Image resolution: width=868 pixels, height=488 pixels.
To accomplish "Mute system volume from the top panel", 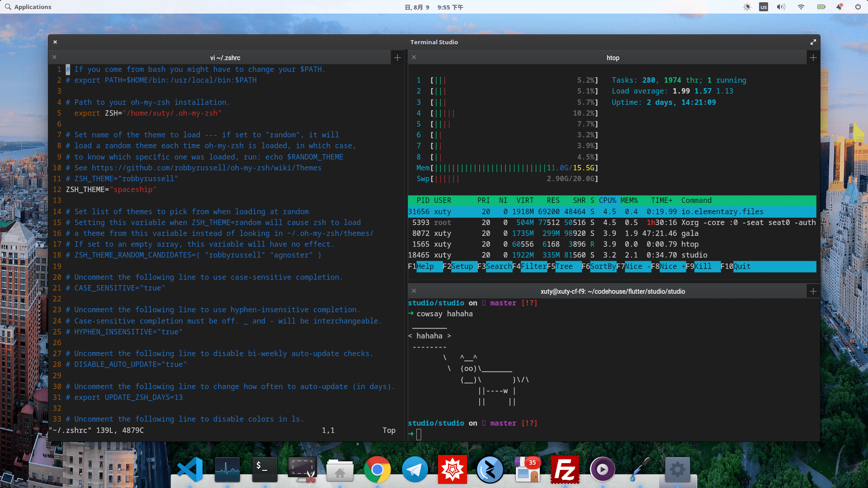I will click(x=781, y=7).
